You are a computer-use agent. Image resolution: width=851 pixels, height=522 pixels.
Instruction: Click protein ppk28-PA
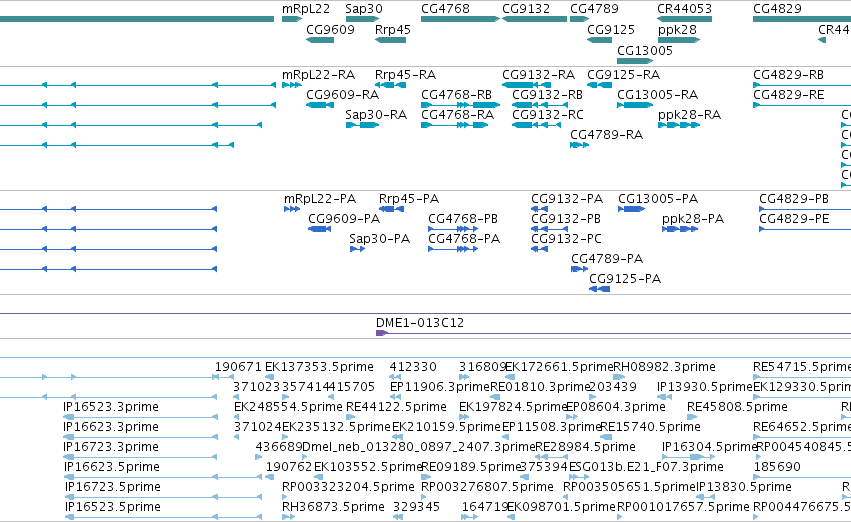[x=680, y=229]
